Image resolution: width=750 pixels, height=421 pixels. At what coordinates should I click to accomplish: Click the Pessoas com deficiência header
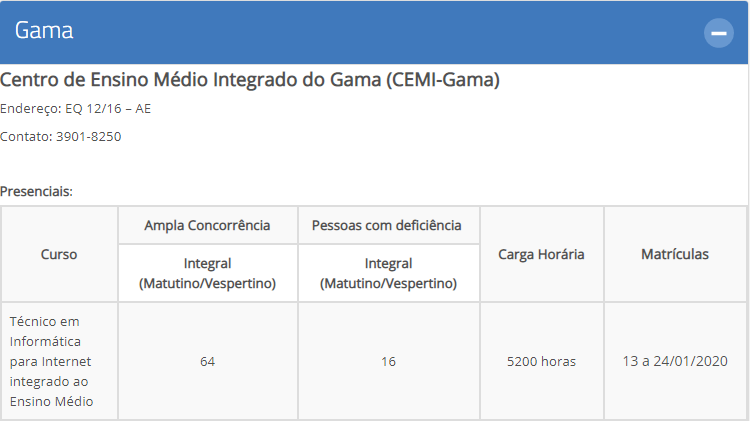388,225
